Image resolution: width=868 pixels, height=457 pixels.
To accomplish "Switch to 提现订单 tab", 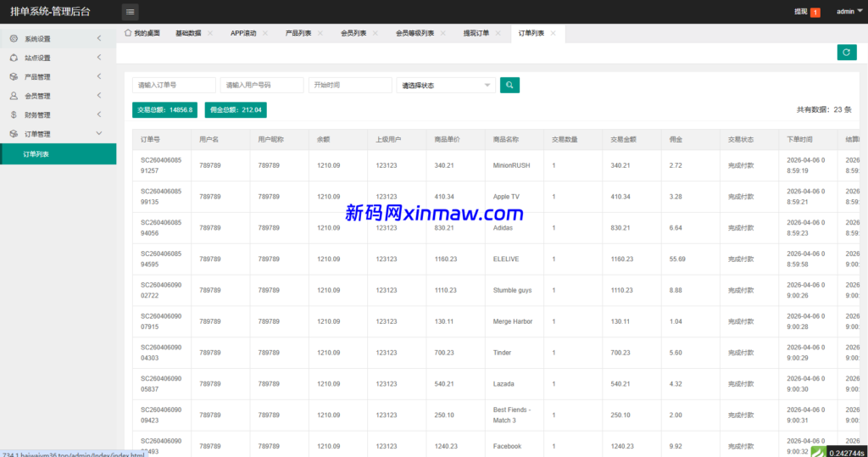I will [476, 33].
